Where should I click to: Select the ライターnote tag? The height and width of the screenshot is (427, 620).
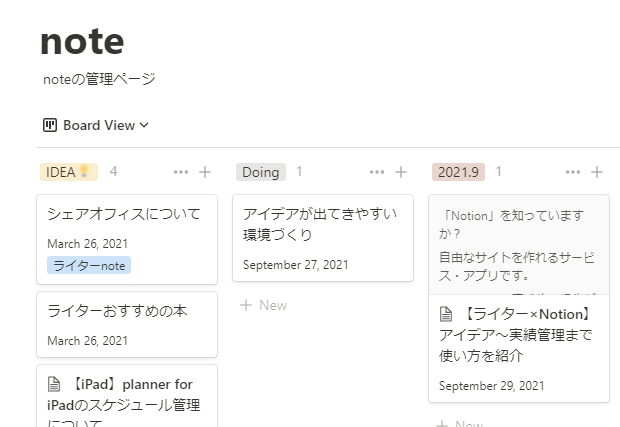[x=89, y=265]
